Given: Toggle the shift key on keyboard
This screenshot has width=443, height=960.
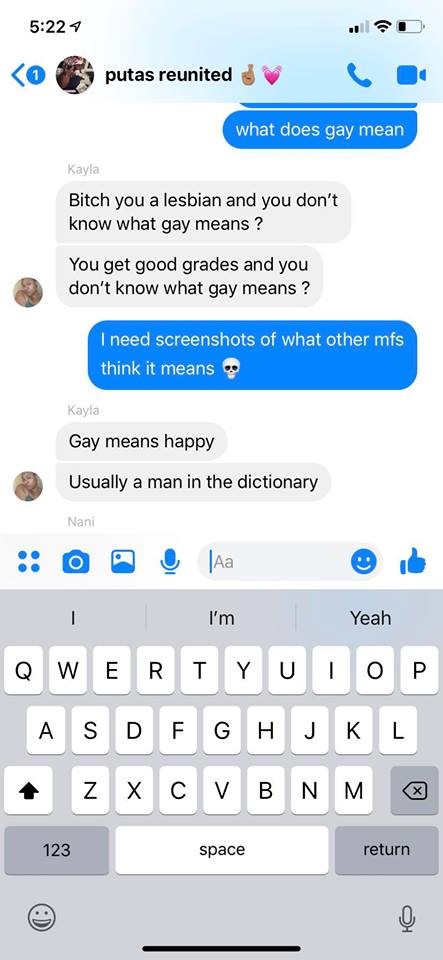Looking at the screenshot, I should point(28,790).
